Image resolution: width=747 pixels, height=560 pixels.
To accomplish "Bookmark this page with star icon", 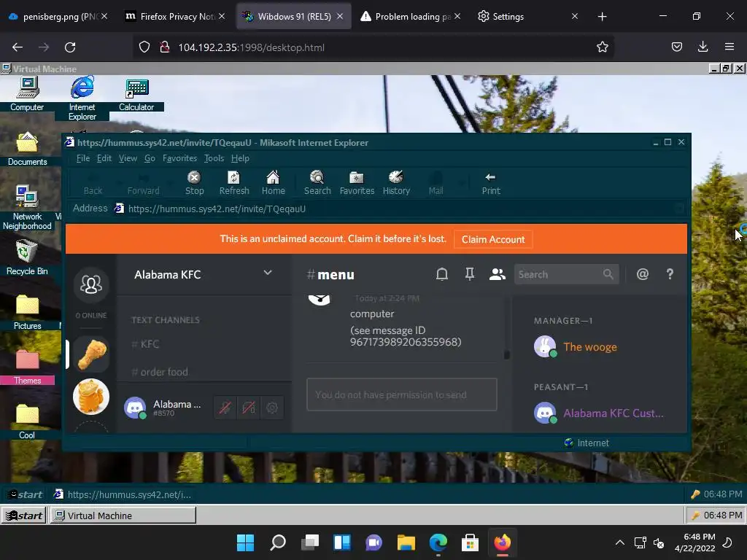I will coord(602,47).
